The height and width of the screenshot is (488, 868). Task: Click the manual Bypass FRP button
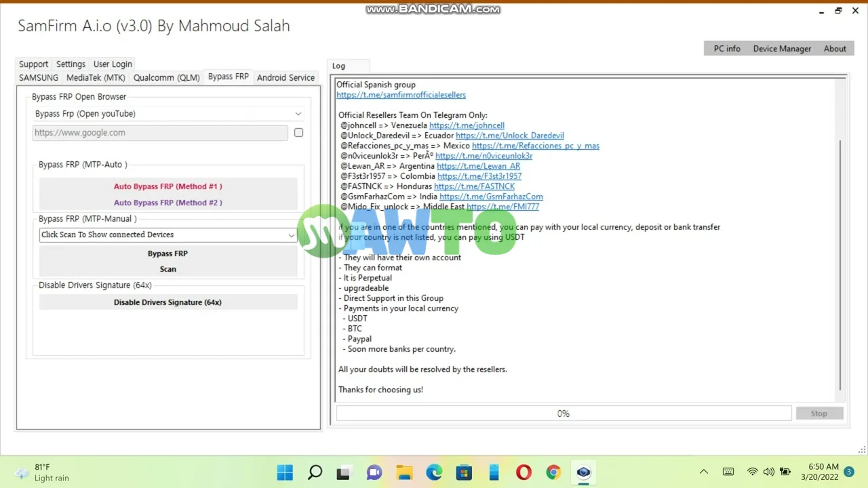click(168, 253)
